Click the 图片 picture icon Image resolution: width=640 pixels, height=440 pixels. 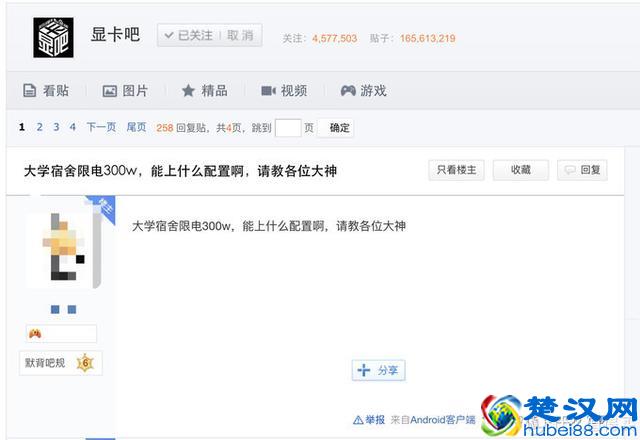point(109,91)
